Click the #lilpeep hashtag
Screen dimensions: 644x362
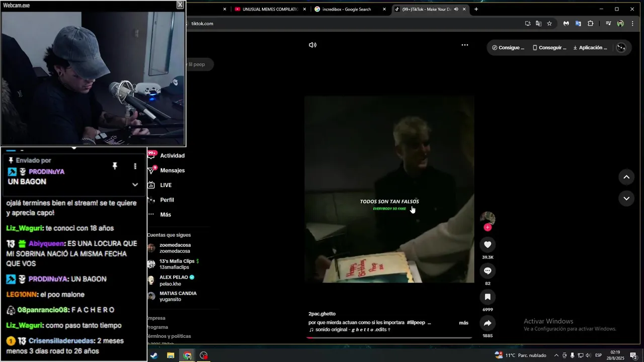(416, 322)
